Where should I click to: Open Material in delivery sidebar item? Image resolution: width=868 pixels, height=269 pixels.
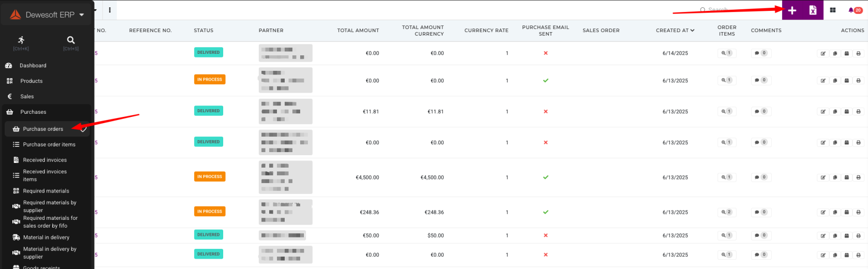point(47,237)
